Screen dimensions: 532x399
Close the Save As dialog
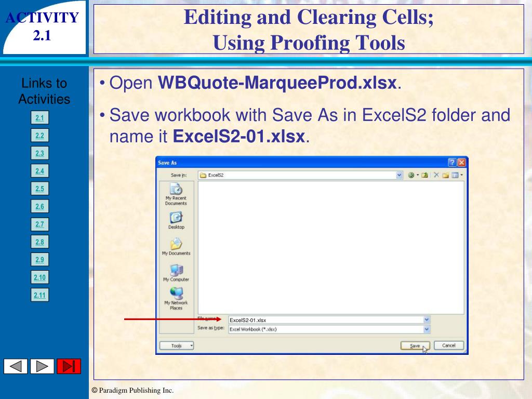coord(461,163)
